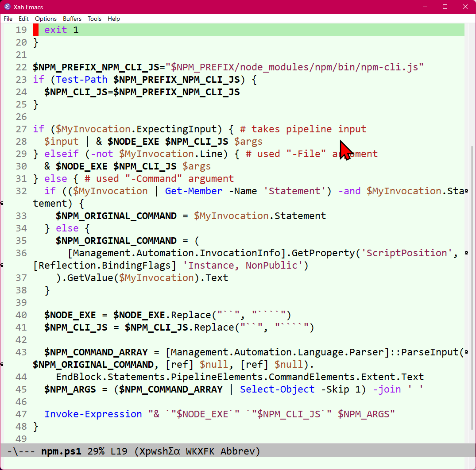This screenshot has width=476, height=470.
Task: Click the npm-cli.js path string on line 22
Action: (294, 67)
